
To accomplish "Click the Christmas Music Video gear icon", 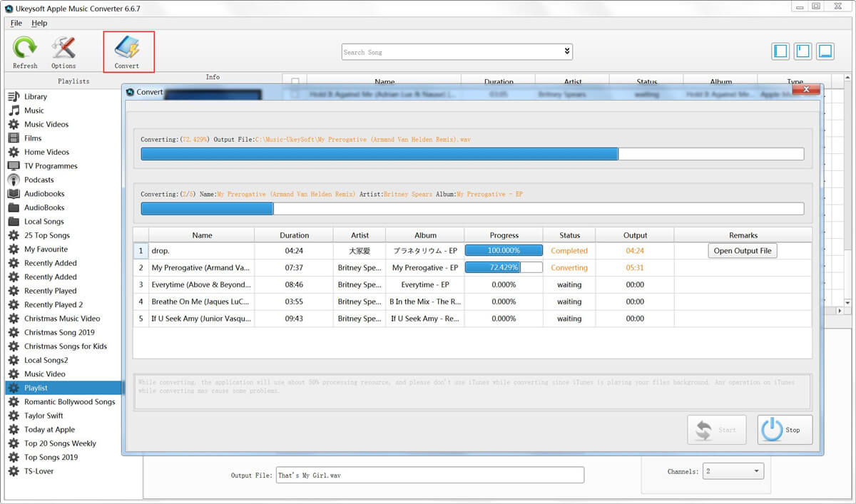I will pos(14,319).
